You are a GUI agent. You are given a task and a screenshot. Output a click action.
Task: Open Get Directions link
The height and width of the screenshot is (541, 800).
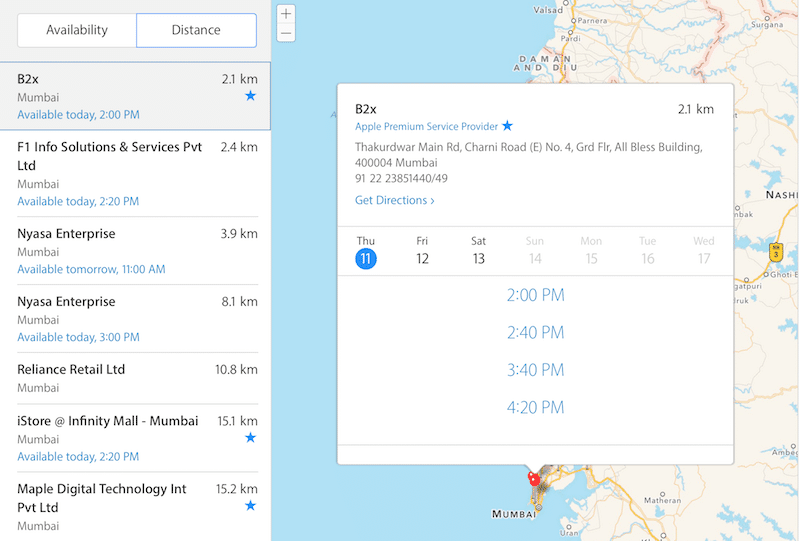(x=394, y=200)
